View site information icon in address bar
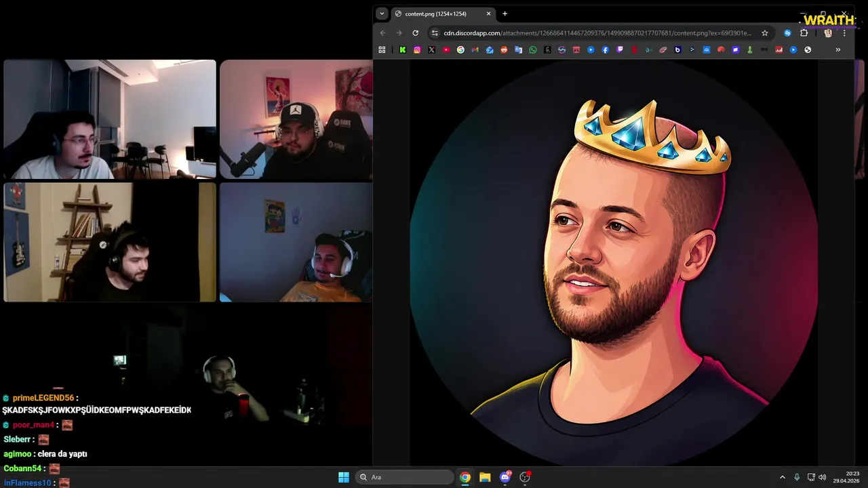Screen dimensions: 868x488 (x=435, y=33)
